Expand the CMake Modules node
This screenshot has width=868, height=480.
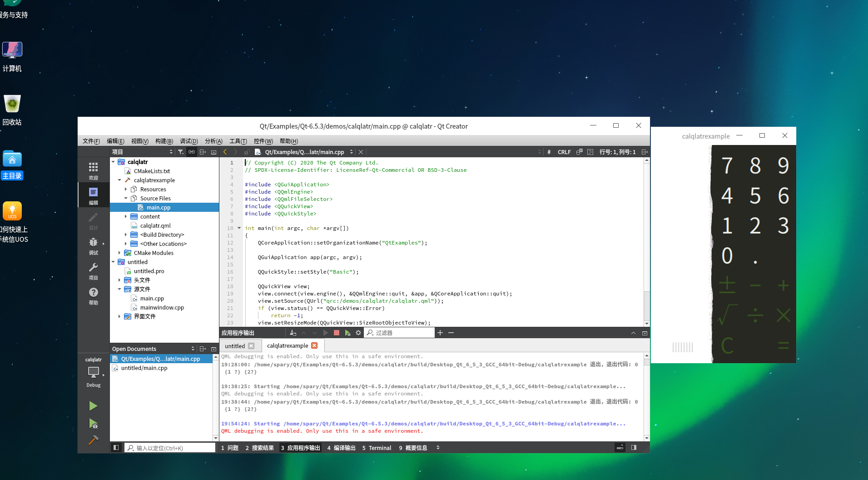pos(119,253)
